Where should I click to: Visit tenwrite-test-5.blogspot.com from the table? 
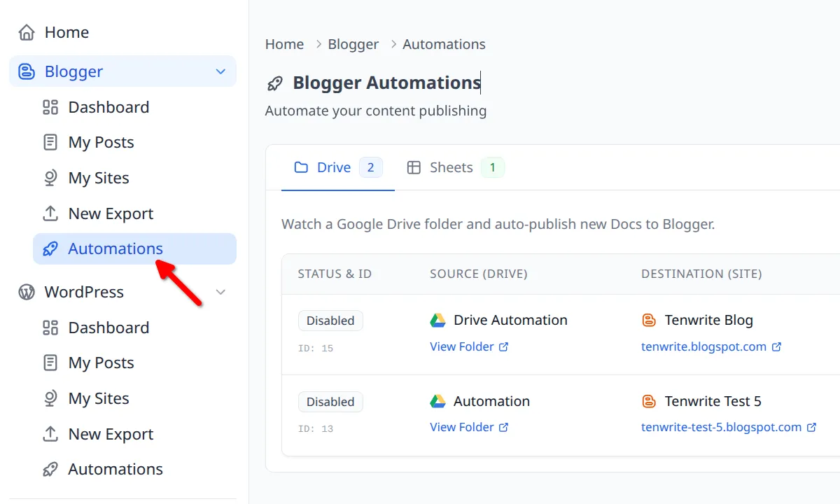pos(722,426)
